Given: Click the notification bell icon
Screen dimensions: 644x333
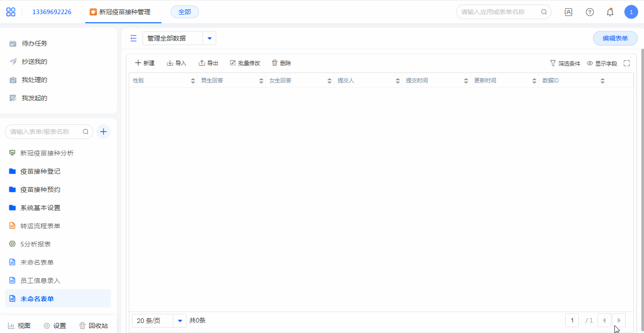Looking at the screenshot, I should coord(610,12).
